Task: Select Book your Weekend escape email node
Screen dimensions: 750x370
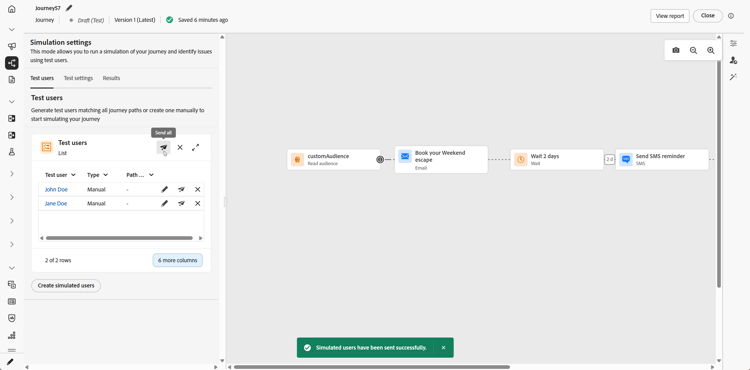Action: 441,159
